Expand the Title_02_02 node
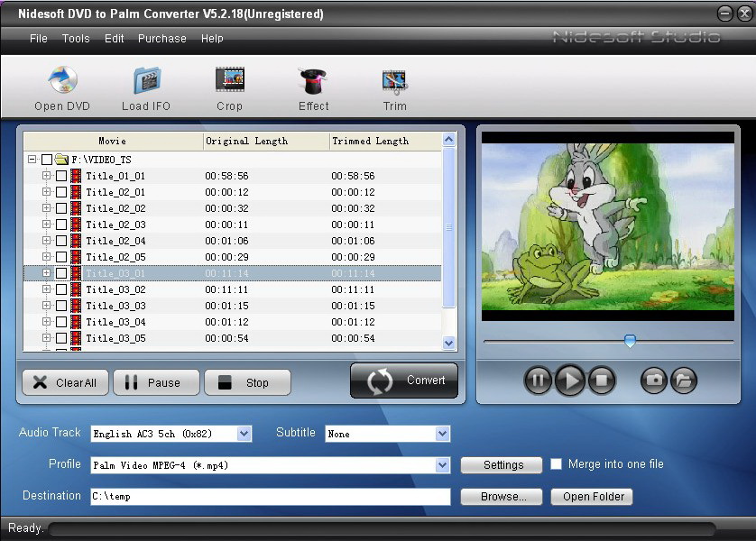Image resolution: width=756 pixels, height=541 pixels. 46,207
